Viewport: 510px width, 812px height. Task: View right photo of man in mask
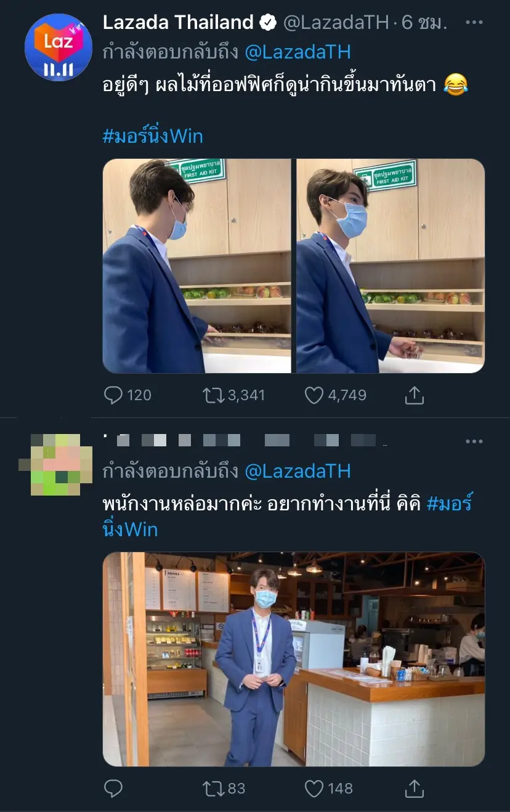pyautogui.click(x=391, y=266)
